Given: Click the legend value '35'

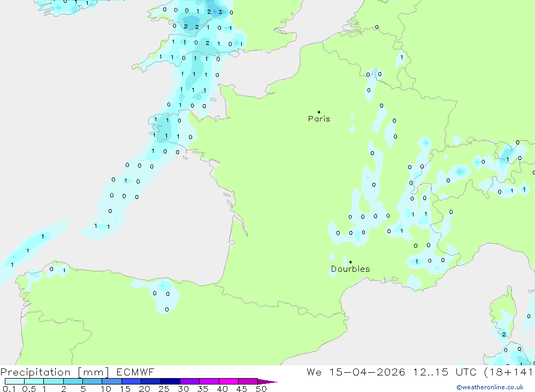Looking at the screenshot, I should tap(203, 389).
